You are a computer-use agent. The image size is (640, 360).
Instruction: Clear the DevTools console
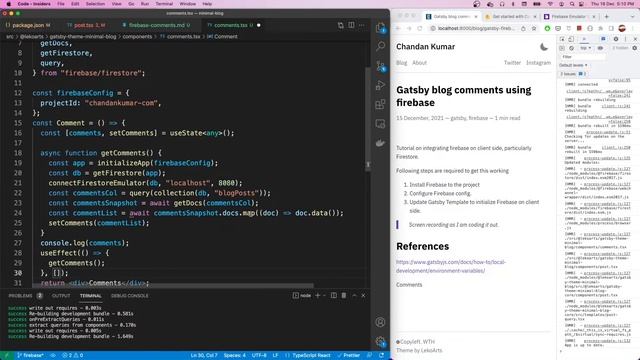[x=571, y=48]
